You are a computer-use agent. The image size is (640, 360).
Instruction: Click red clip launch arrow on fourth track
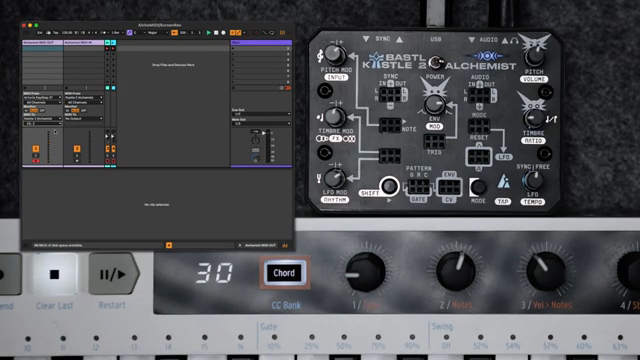113,49
